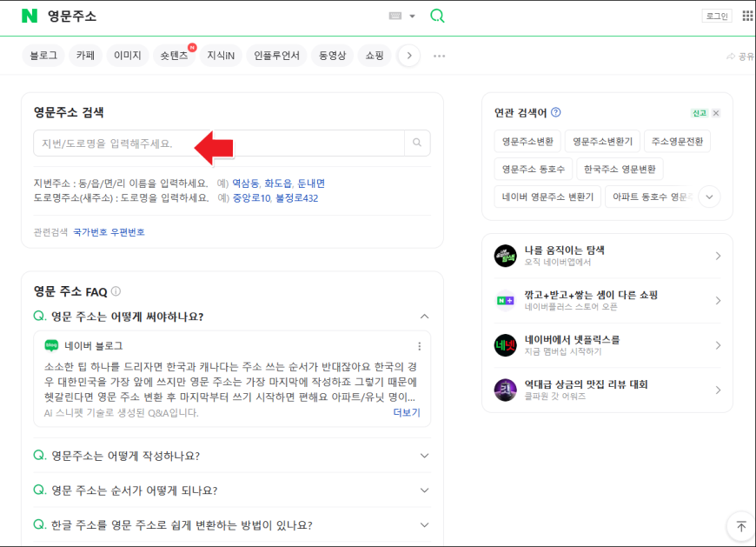Screen dimensions: 756x547
Task: Open the 깎고+받고+쌓는 쇼핑 chevron
Action: 718,301
